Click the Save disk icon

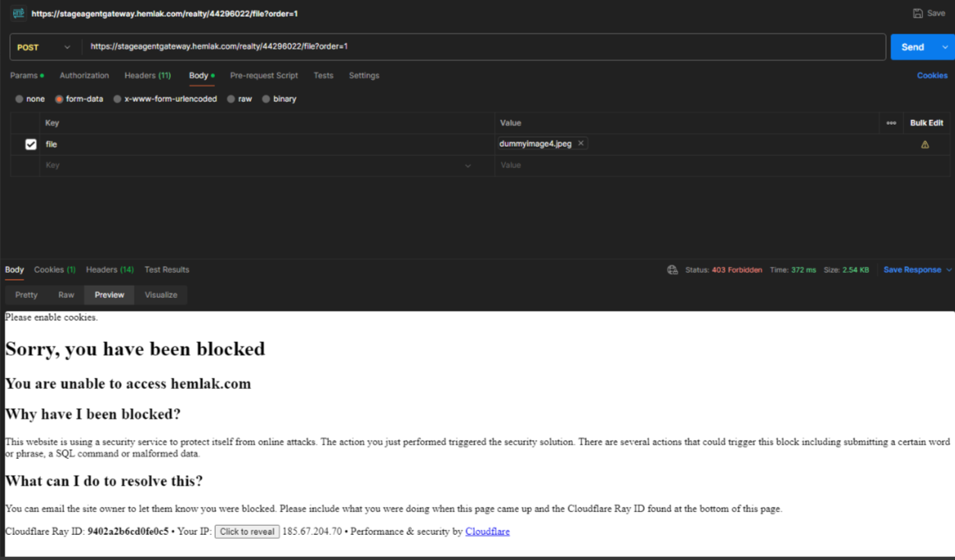pos(918,14)
